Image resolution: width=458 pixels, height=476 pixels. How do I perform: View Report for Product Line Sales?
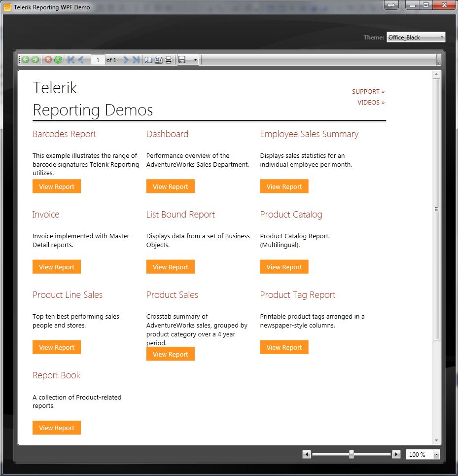point(57,347)
